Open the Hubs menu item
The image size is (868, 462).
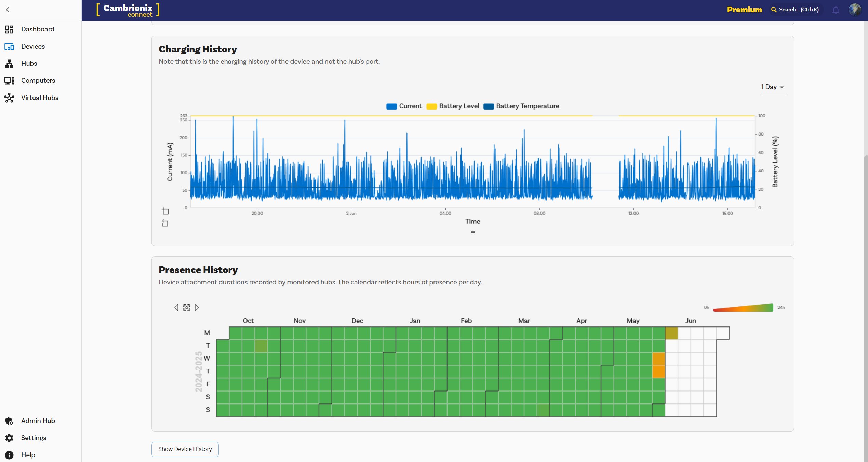[29, 63]
